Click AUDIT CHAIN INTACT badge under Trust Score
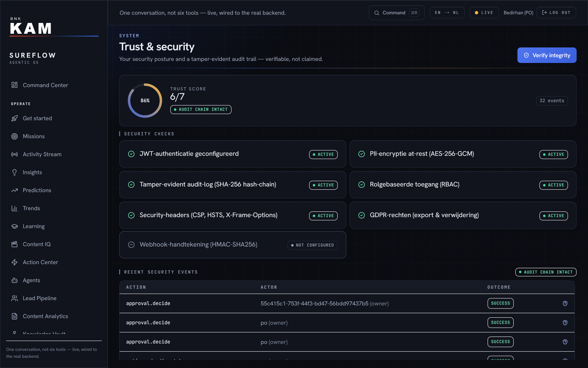The image size is (588, 368). coord(201,109)
